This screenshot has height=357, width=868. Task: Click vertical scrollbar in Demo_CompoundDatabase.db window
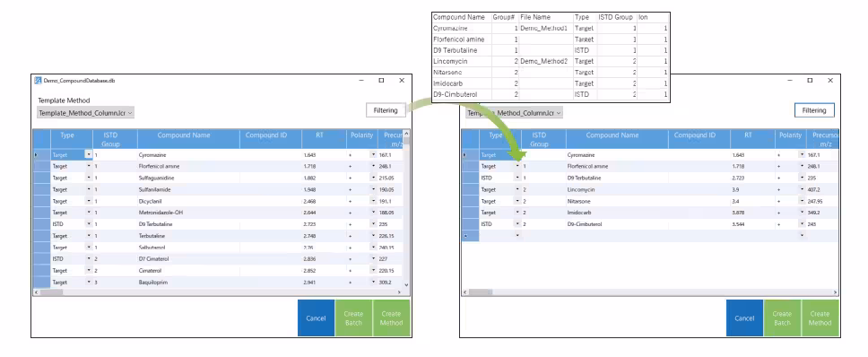point(407,209)
